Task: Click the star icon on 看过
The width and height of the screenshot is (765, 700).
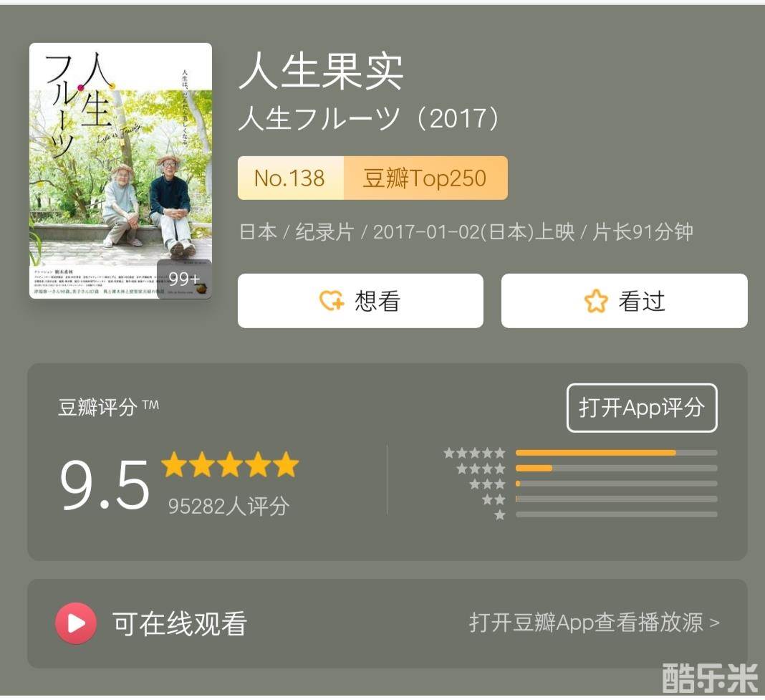Action: [x=596, y=301]
